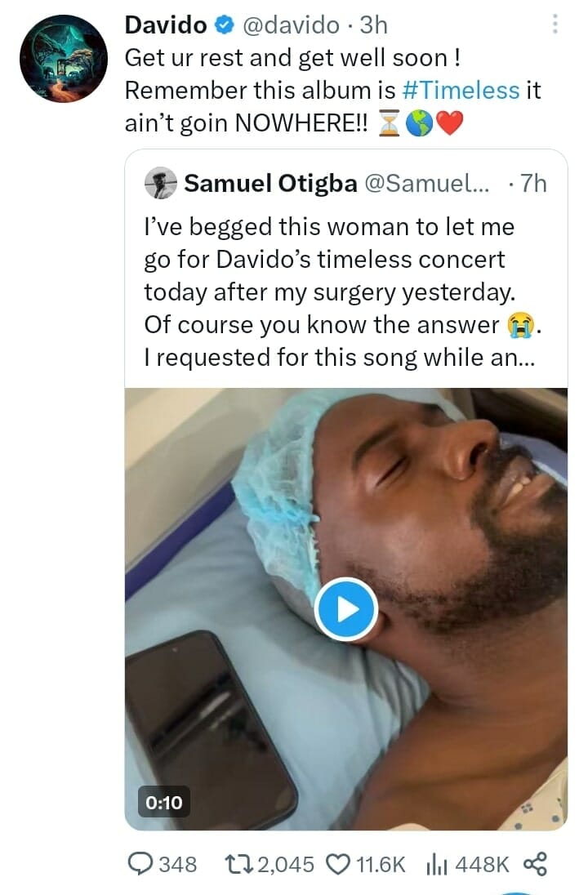Open the three-dot more options menu
Viewport: 588px width, 895px height.
tap(555, 24)
